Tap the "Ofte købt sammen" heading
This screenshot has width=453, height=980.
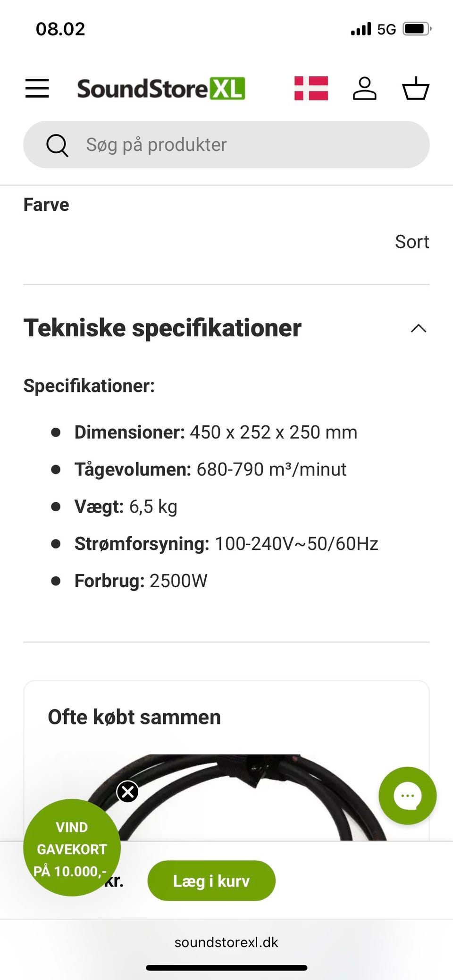[x=134, y=717]
